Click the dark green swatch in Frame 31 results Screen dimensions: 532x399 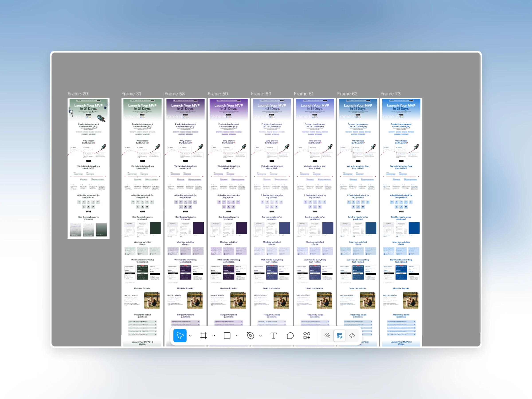155,228
